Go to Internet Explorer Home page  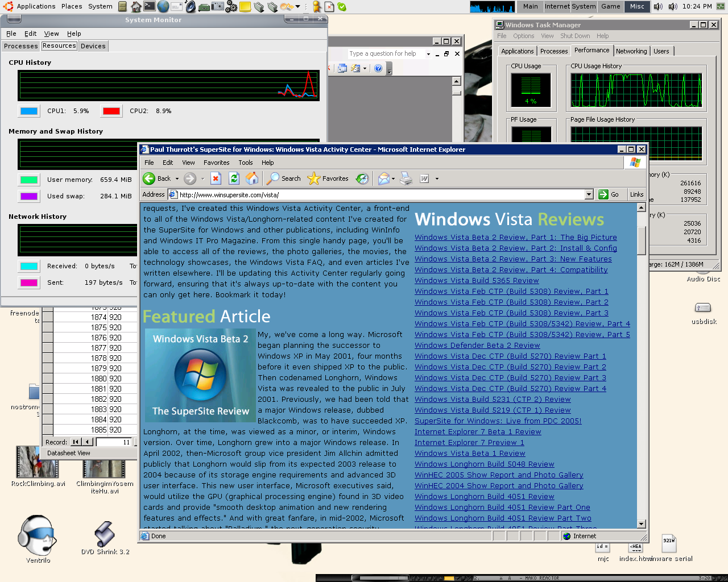(252, 178)
